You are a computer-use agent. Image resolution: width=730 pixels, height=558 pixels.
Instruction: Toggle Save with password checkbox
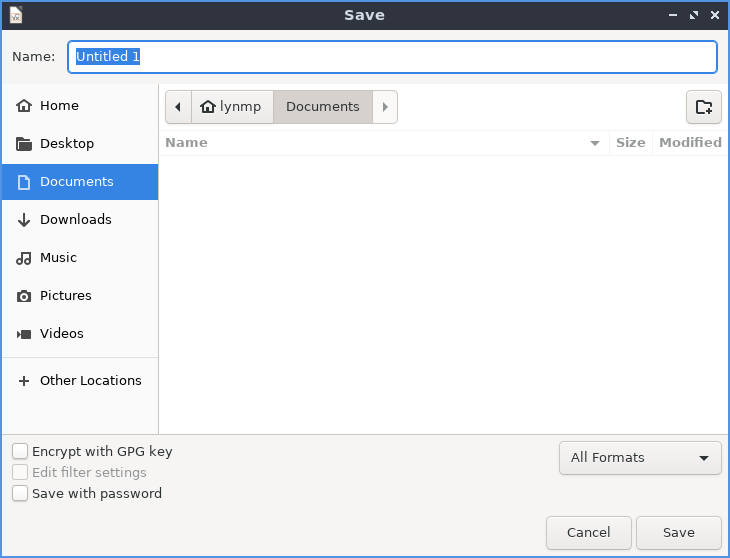tap(20, 494)
